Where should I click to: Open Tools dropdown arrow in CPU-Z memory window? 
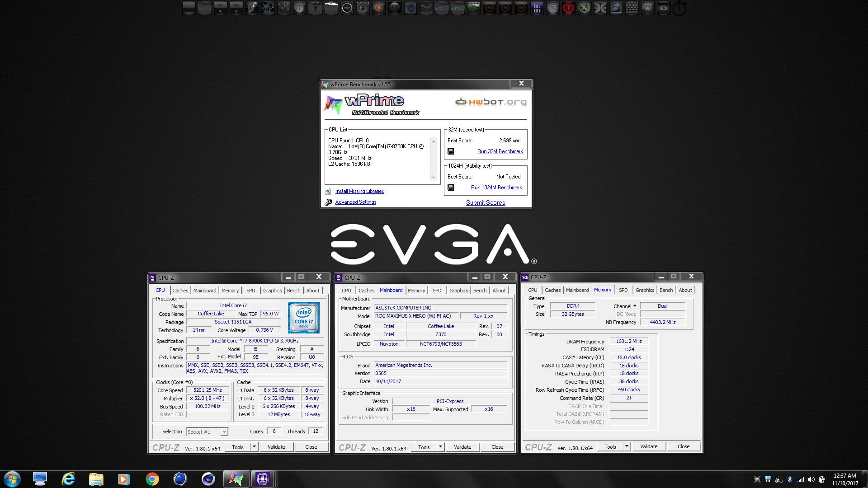coord(627,446)
